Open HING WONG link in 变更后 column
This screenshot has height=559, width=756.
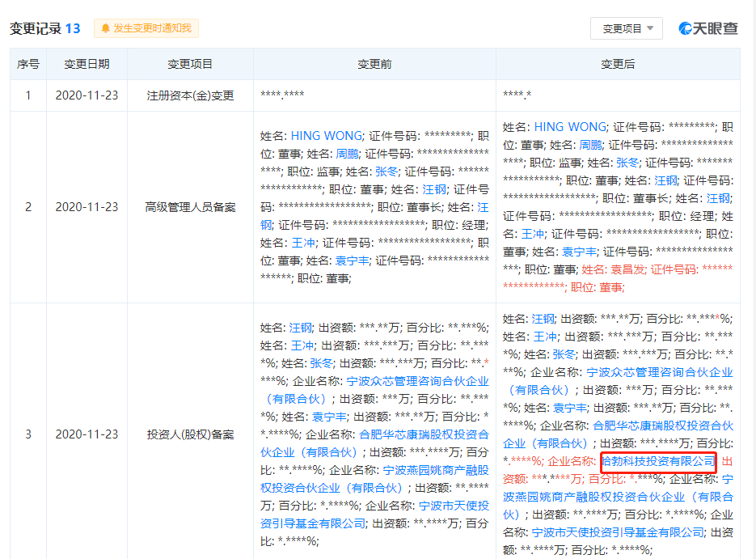tap(569, 127)
